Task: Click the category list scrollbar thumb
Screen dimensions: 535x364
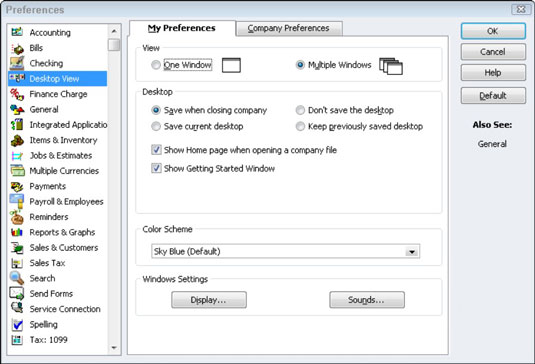Action: pyautogui.click(x=114, y=45)
